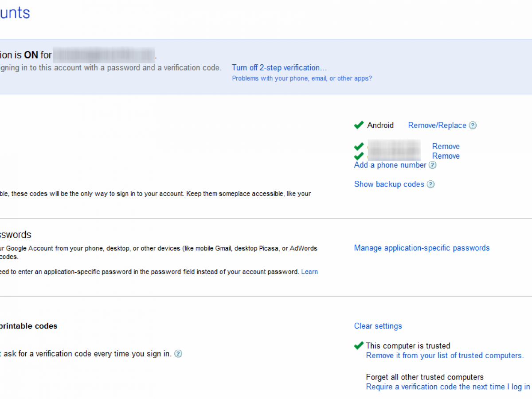This screenshot has width=532, height=399.
Task: Click green checkmark next to 'This computer is trusted'
Action: 359,346
